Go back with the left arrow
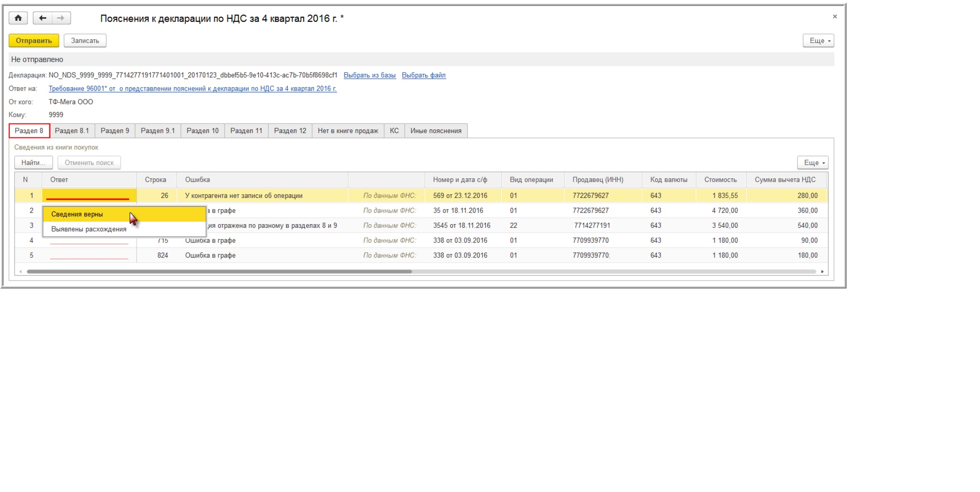This screenshot has height=492, width=980. point(43,18)
